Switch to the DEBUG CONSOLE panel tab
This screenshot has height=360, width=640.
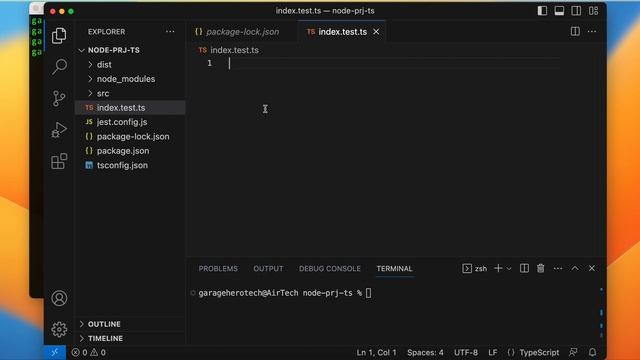(330, 269)
